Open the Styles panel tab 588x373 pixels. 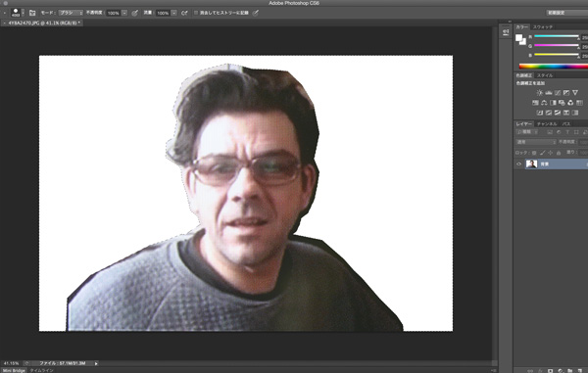click(545, 75)
